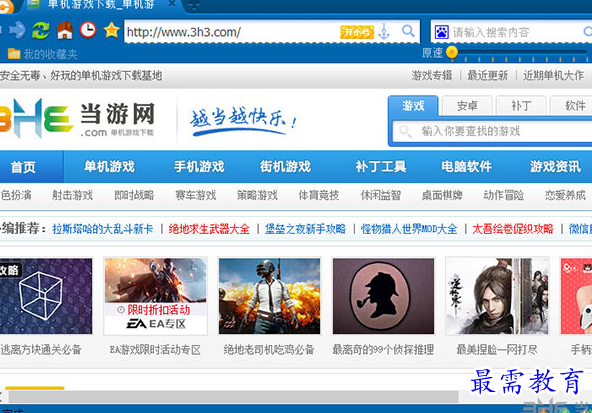Click the address bar magnifier icon
This screenshot has width=592, height=413.
click(408, 31)
